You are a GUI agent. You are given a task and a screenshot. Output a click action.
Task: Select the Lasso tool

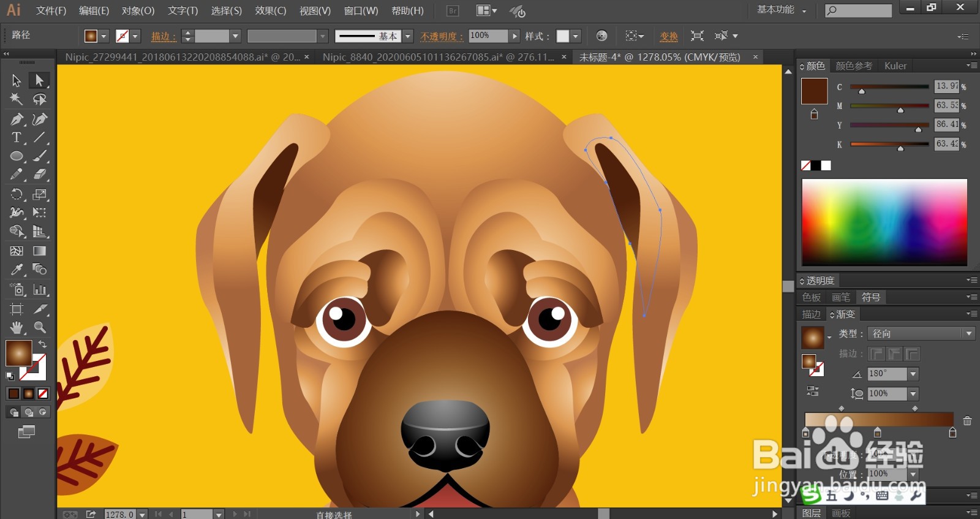(40, 99)
